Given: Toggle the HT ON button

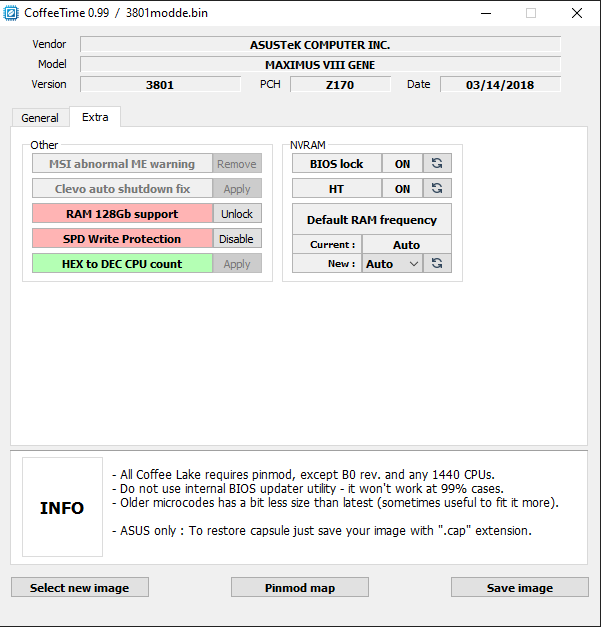Looking at the screenshot, I should point(402,188).
